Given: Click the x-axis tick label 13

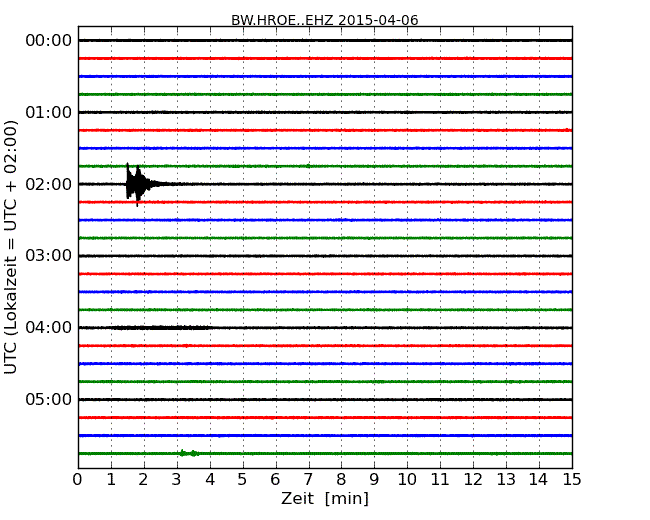Looking at the screenshot, I should point(506,479).
